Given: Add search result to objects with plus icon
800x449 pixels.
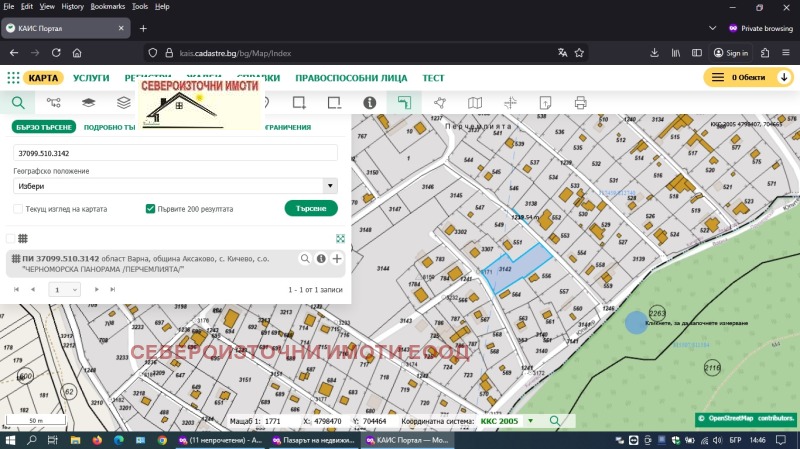Looking at the screenshot, I should pos(337,259).
